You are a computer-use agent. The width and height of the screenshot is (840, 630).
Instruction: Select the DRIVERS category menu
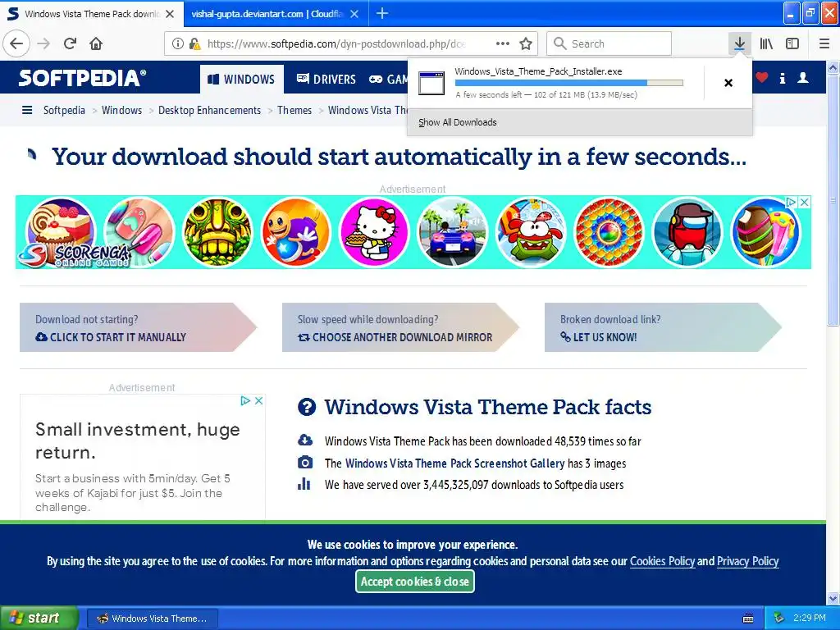[326, 80]
